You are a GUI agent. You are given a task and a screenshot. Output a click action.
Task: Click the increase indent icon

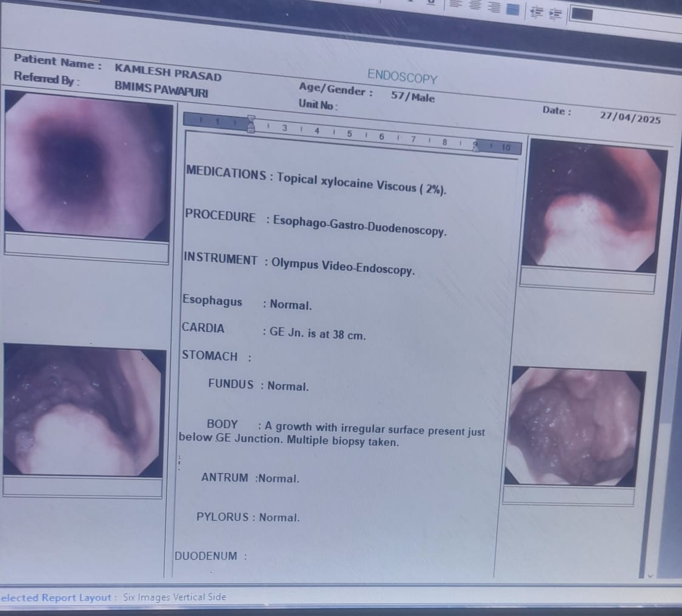point(555,13)
